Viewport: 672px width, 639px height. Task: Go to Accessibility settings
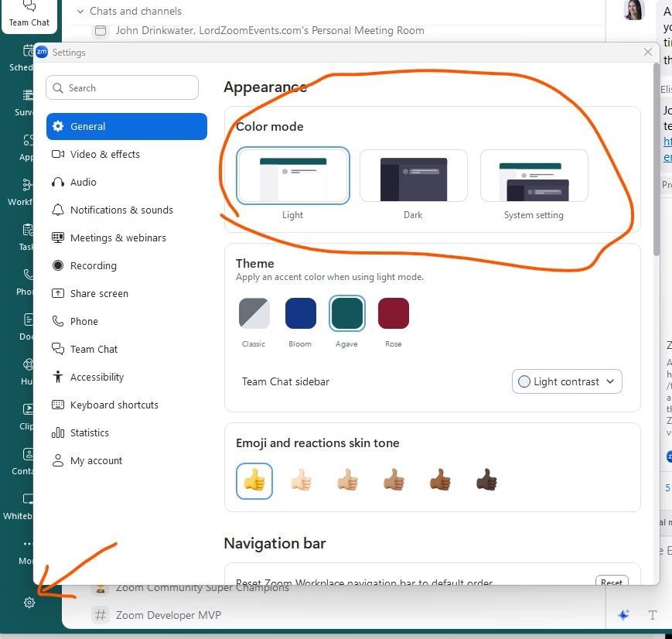tap(126, 378)
